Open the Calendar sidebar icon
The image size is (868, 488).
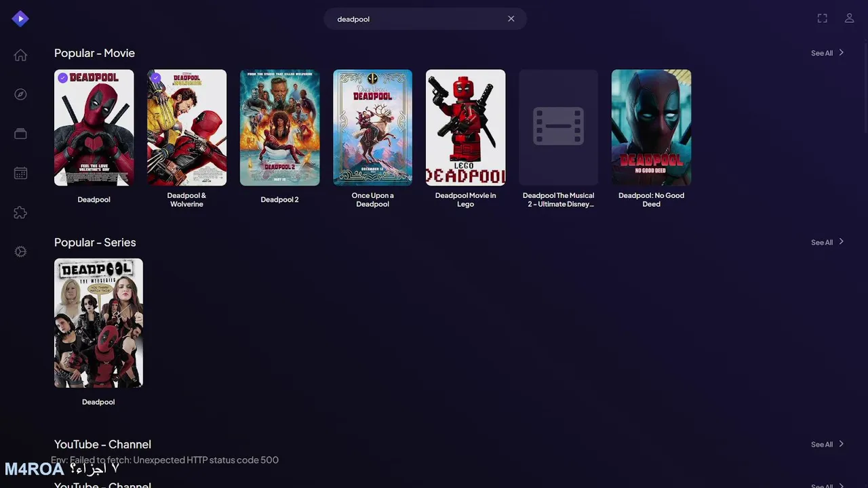[x=20, y=173]
